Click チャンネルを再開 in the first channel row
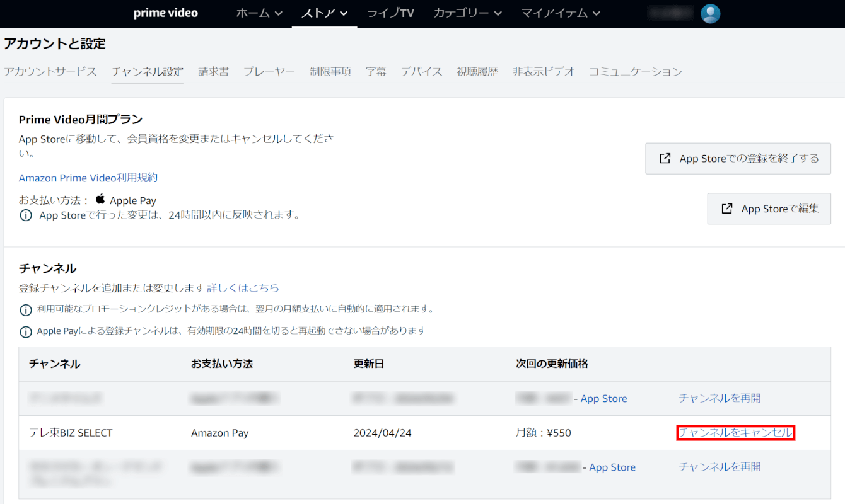The width and height of the screenshot is (845, 504). (720, 398)
